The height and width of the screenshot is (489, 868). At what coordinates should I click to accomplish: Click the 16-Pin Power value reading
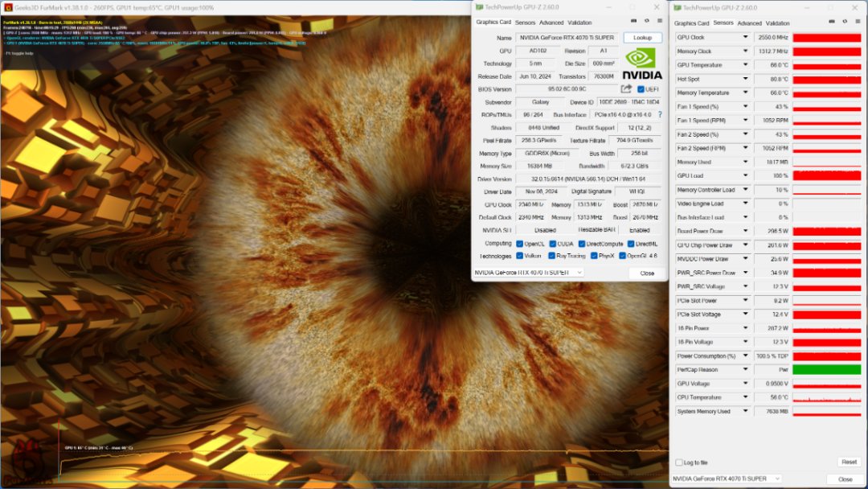point(772,328)
